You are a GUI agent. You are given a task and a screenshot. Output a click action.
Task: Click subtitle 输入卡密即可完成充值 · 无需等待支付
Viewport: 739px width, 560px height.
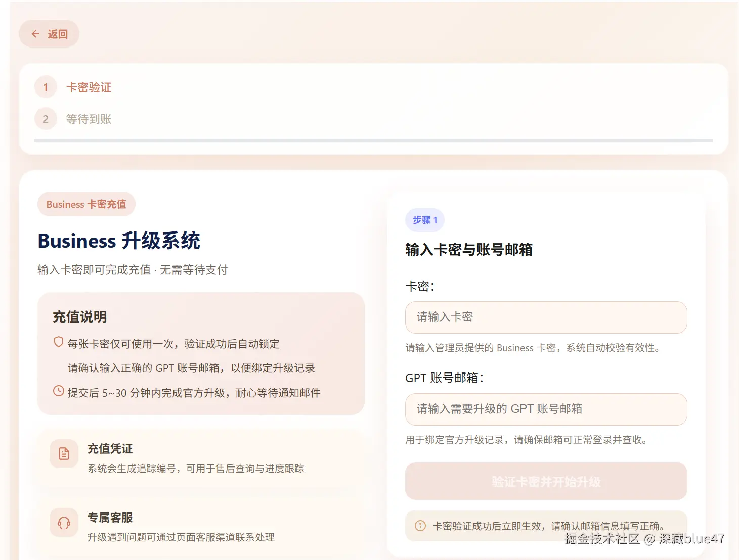133,270
